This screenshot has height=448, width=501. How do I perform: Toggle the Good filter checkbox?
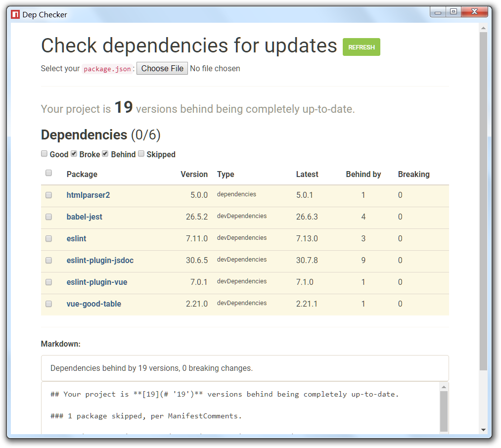[x=44, y=154]
